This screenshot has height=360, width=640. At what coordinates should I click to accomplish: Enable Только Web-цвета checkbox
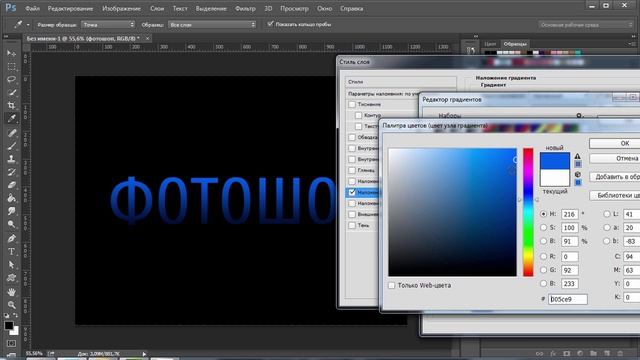pyautogui.click(x=392, y=285)
